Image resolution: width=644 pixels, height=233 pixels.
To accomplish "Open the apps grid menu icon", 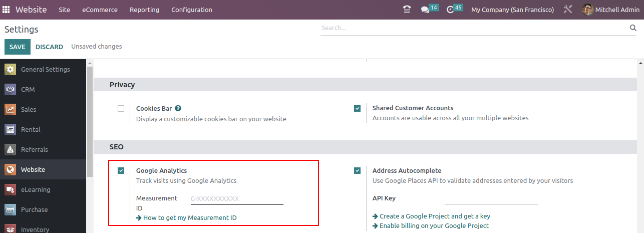I will pos(6,10).
